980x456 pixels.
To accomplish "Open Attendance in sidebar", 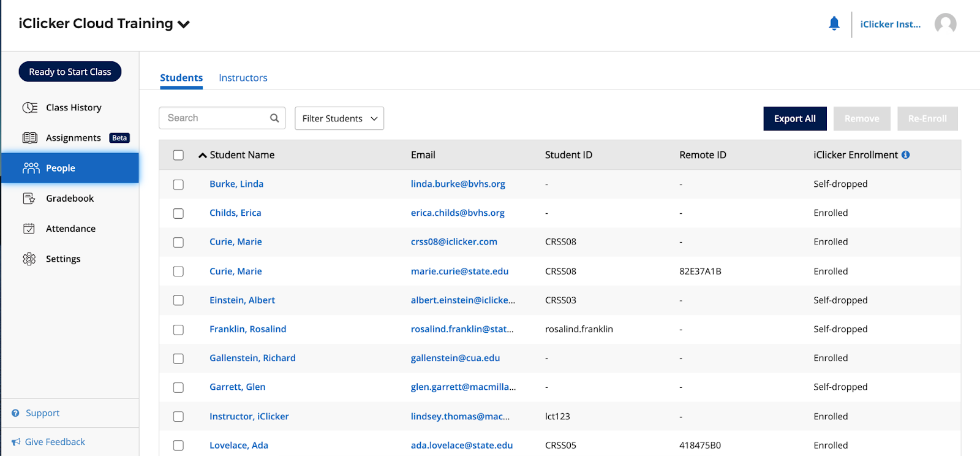I will click(x=70, y=229).
